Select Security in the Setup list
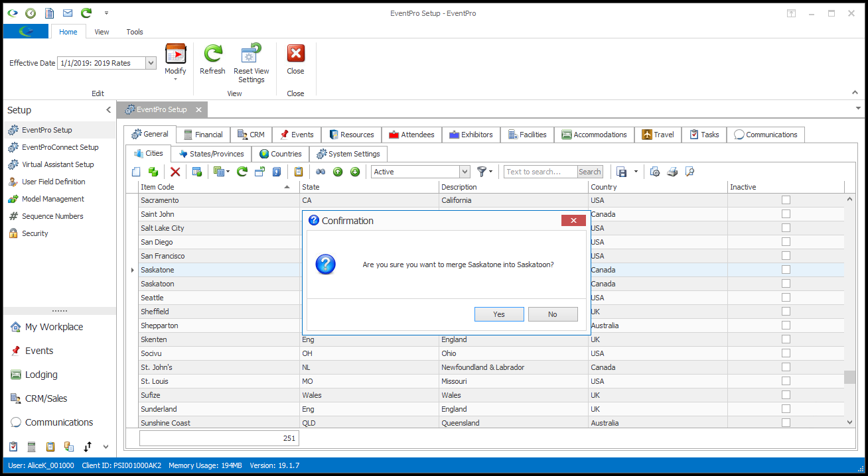Image resolution: width=868 pixels, height=476 pixels. [35, 233]
